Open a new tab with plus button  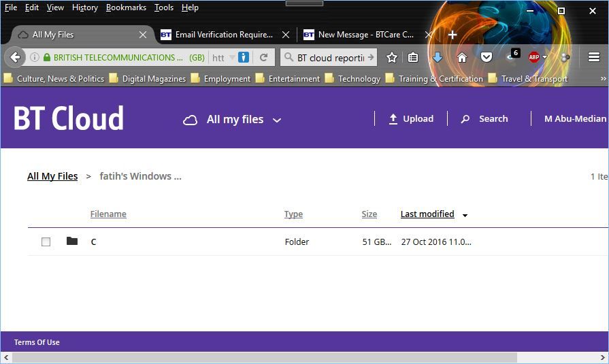pyautogui.click(x=452, y=35)
